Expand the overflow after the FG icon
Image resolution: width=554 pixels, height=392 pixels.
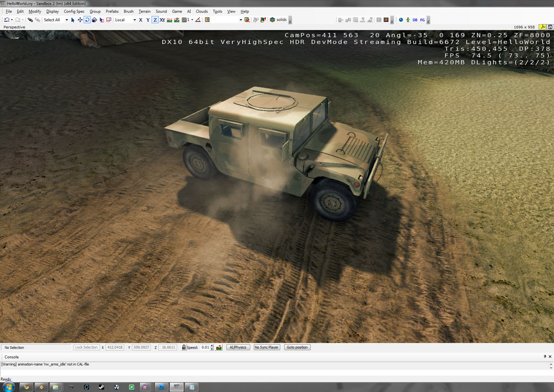point(428,20)
